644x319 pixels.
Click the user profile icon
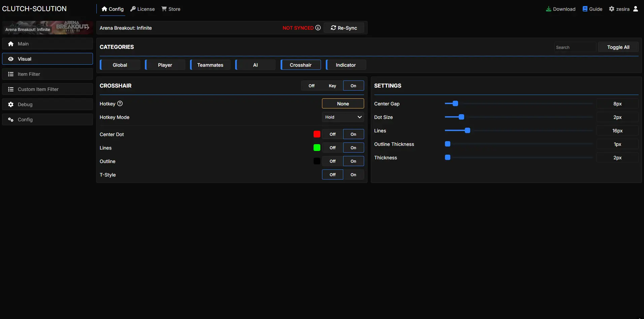636,9
